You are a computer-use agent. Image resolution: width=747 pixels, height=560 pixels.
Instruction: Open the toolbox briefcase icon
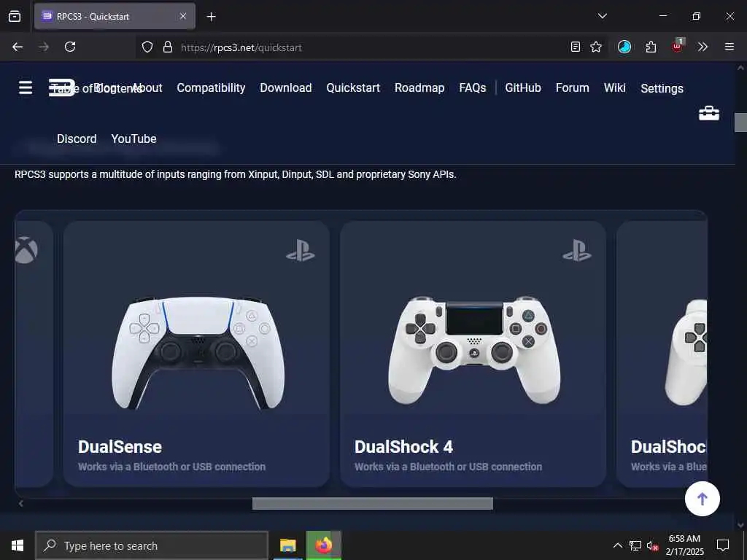click(x=709, y=113)
